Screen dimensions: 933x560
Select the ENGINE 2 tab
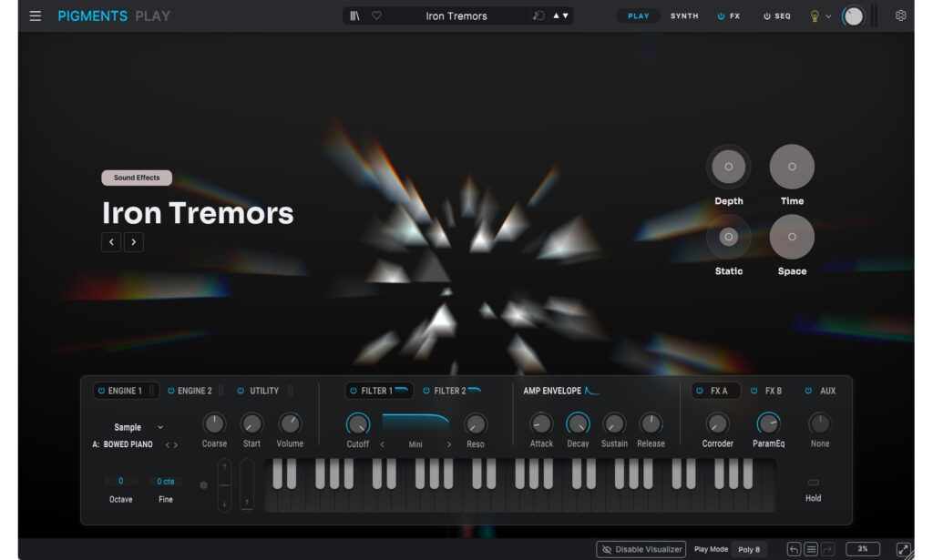click(x=195, y=391)
